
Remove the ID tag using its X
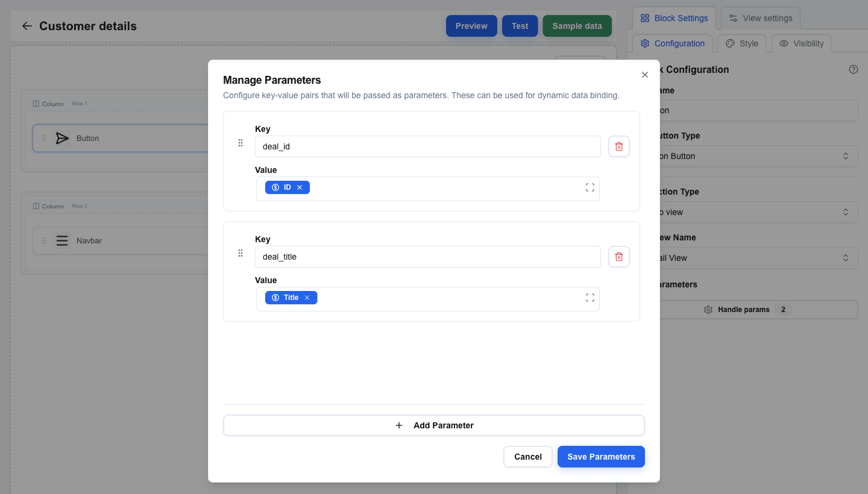[300, 187]
